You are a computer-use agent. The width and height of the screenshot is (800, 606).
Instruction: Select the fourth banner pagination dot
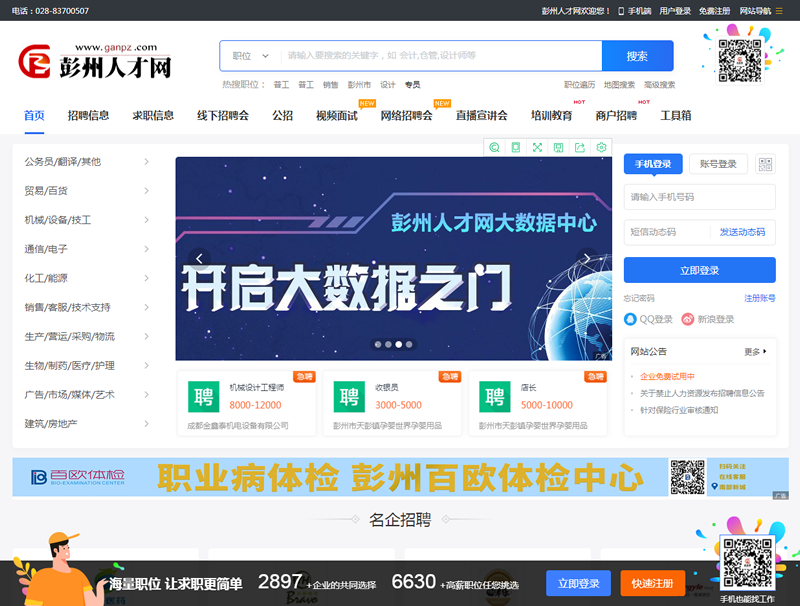409,344
